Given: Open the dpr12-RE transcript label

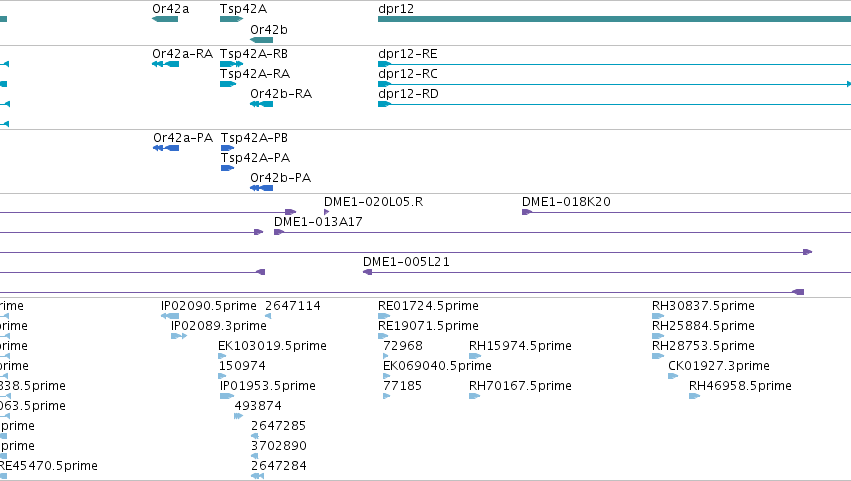Looking at the screenshot, I should coord(408,54).
